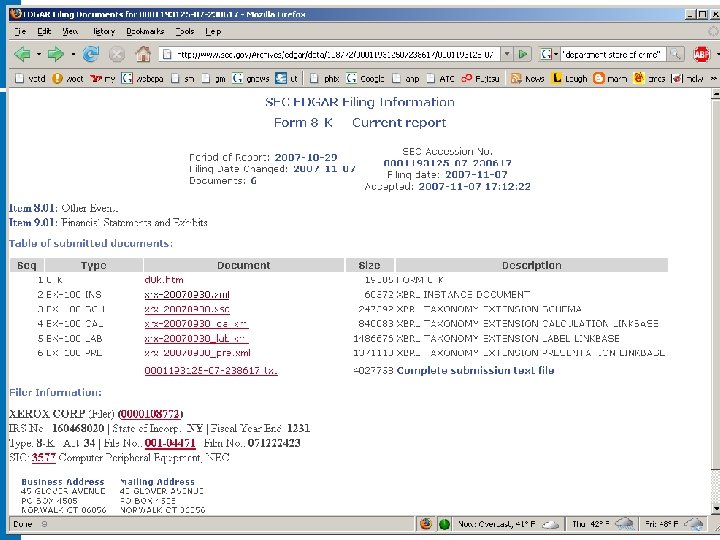Open the 'Fujitsu' bookmark

tap(480, 79)
